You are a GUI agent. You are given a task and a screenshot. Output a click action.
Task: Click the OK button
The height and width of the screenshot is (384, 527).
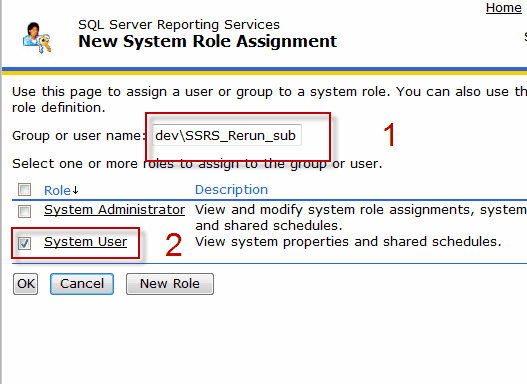click(26, 284)
